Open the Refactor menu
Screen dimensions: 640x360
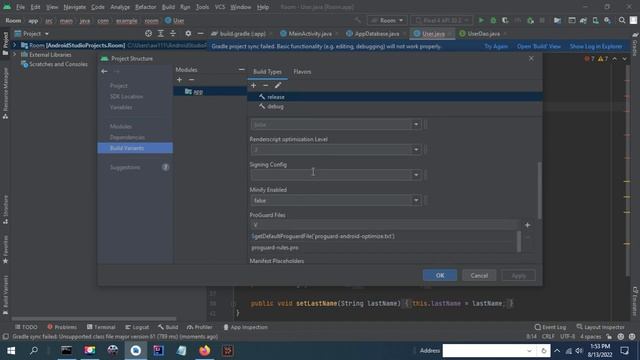coord(146,7)
